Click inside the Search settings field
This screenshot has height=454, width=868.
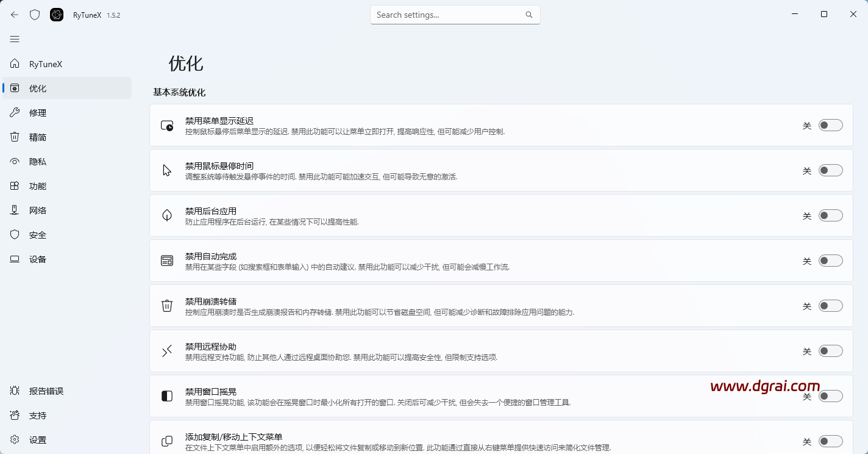pyautogui.click(x=451, y=14)
